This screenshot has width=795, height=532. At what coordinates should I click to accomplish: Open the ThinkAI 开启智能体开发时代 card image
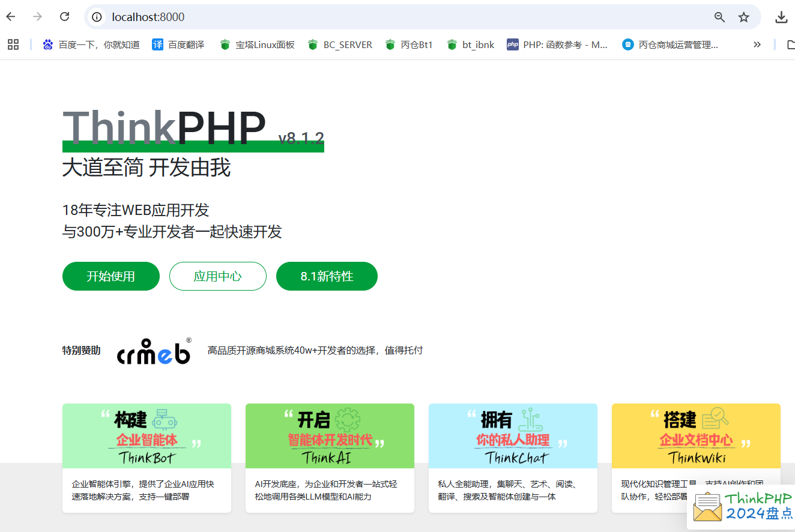(x=330, y=436)
